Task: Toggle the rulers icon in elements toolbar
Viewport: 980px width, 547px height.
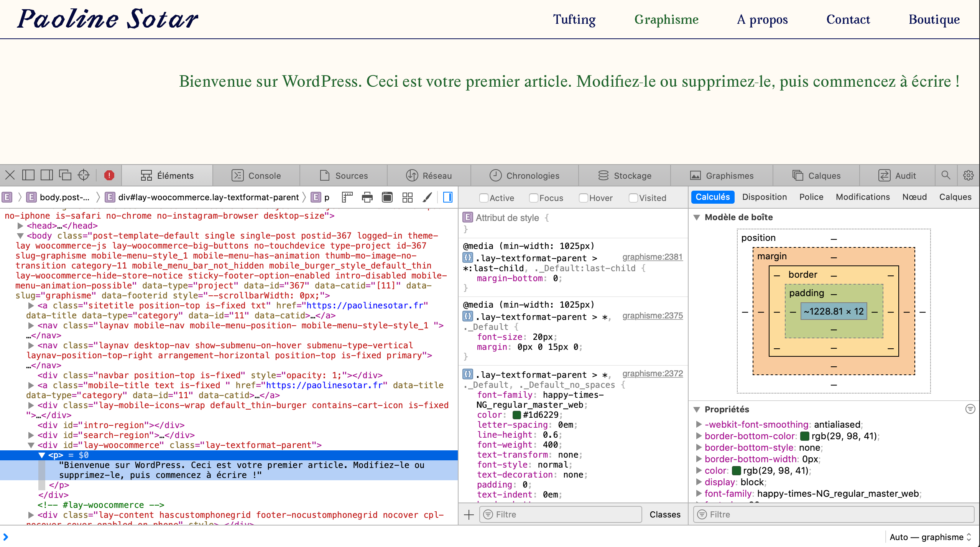Action: 347,197
